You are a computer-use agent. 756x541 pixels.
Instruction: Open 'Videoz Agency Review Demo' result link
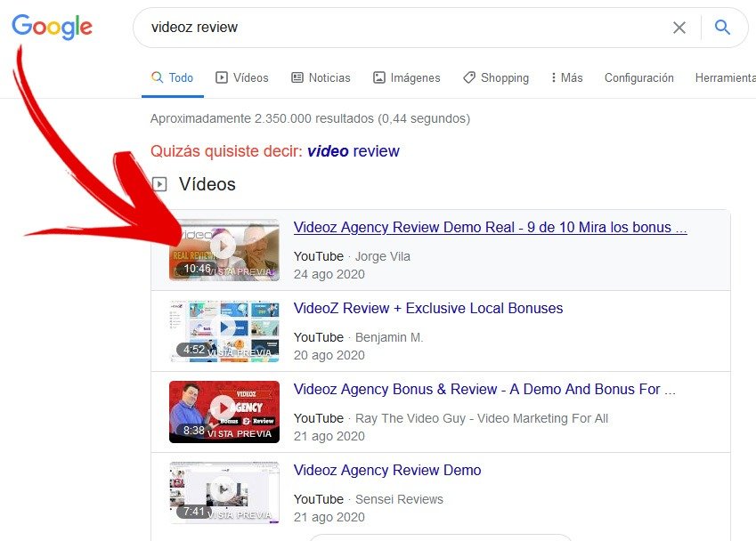[387, 470]
